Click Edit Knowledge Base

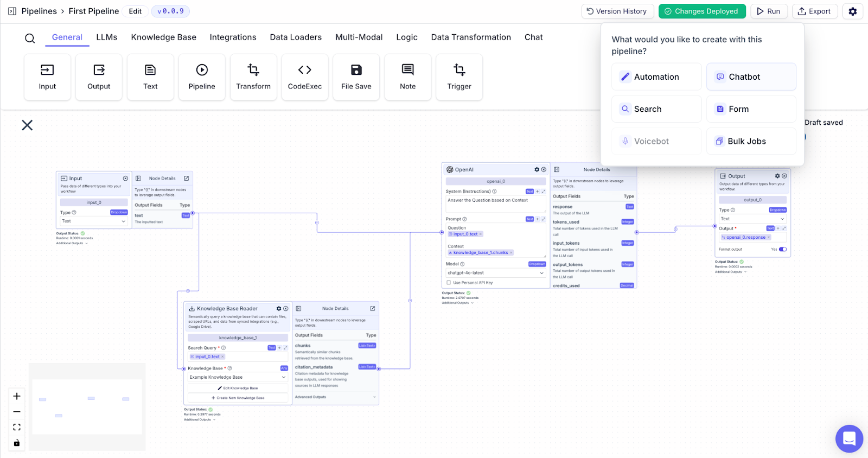(238, 388)
